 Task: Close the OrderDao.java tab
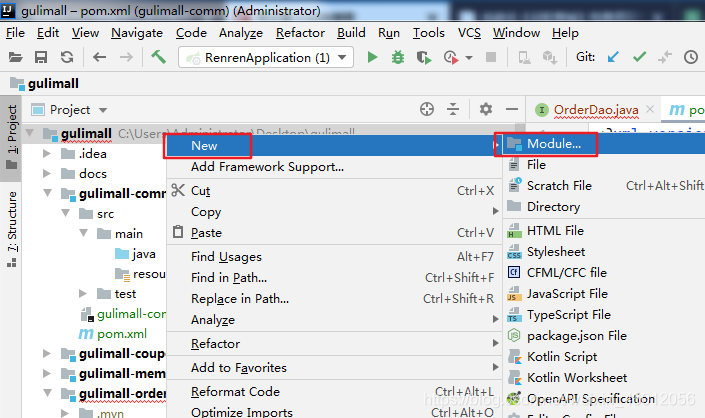point(650,109)
